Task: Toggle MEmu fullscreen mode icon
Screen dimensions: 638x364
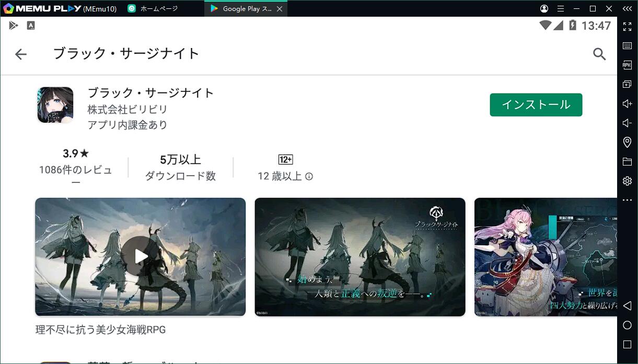Action: click(x=627, y=27)
